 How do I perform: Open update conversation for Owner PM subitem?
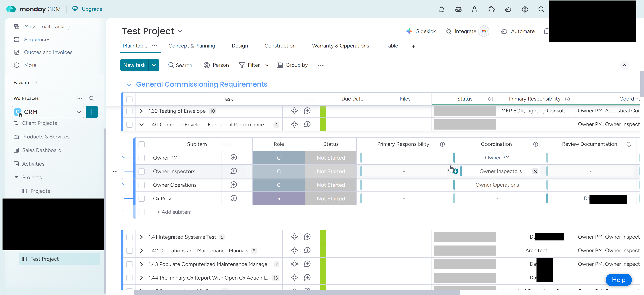tap(233, 158)
